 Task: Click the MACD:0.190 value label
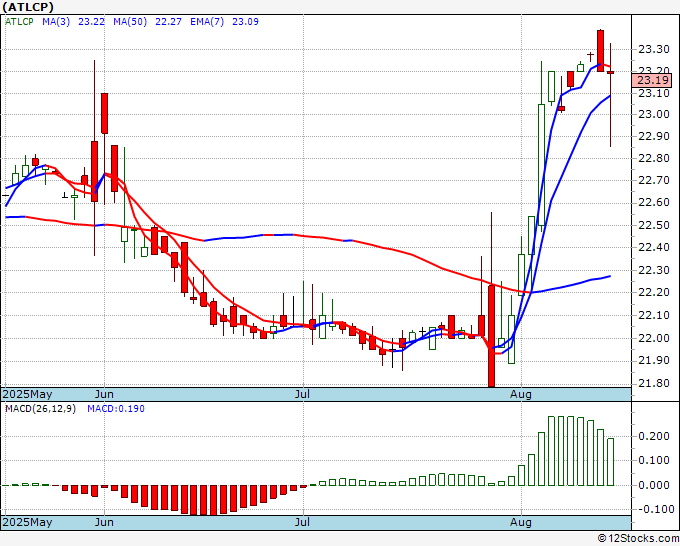(116, 409)
